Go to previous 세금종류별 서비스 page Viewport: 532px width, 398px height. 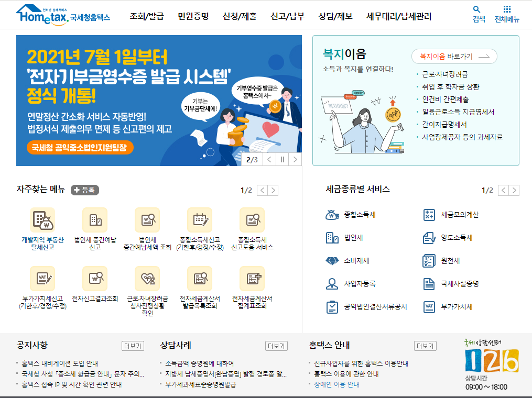pos(504,191)
